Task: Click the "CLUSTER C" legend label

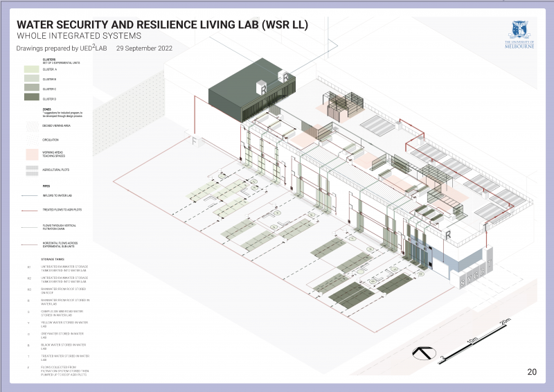Action: [49, 89]
